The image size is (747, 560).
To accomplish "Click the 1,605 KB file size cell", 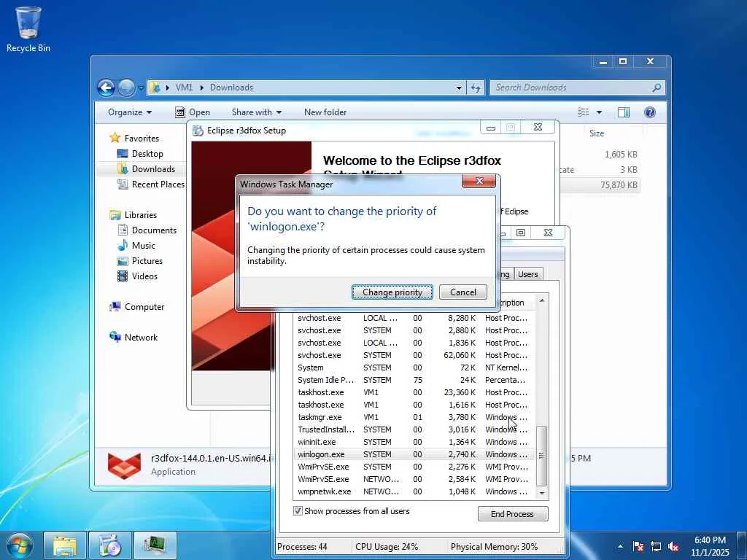I will tap(621, 155).
